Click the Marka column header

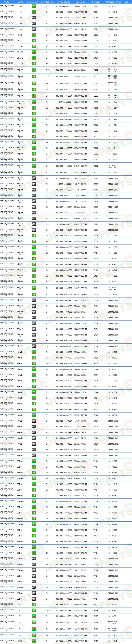(7, 2)
